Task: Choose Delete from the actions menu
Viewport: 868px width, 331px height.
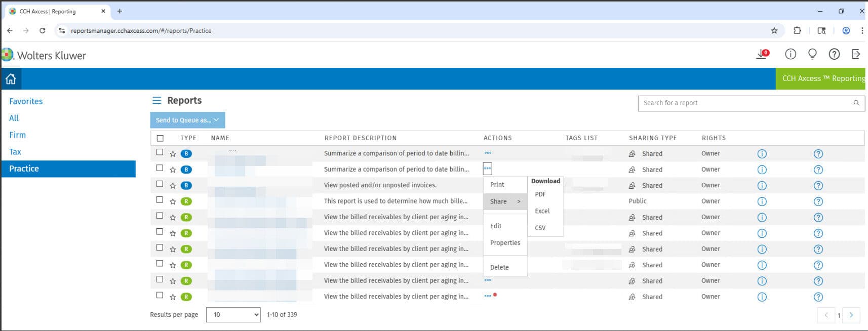Action: tap(499, 267)
